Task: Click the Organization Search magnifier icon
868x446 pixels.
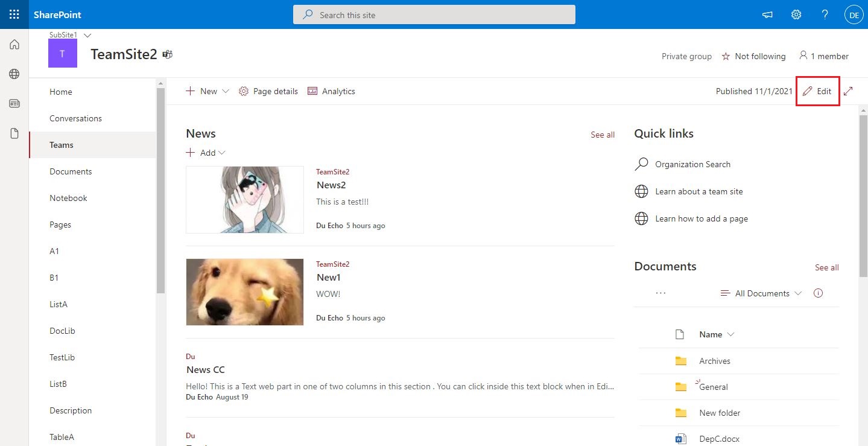Action: tap(642, 164)
